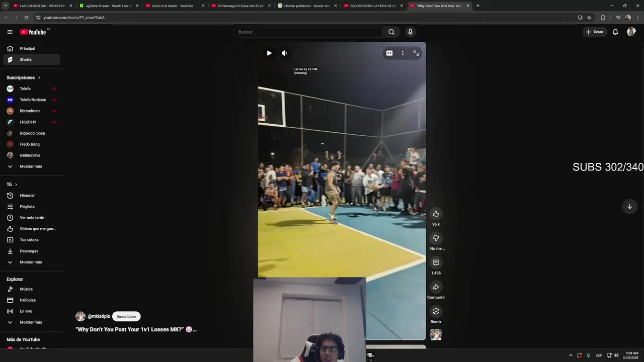Screen dimensions: 644x362
Task: Open the notifications bell
Action: [615, 32]
